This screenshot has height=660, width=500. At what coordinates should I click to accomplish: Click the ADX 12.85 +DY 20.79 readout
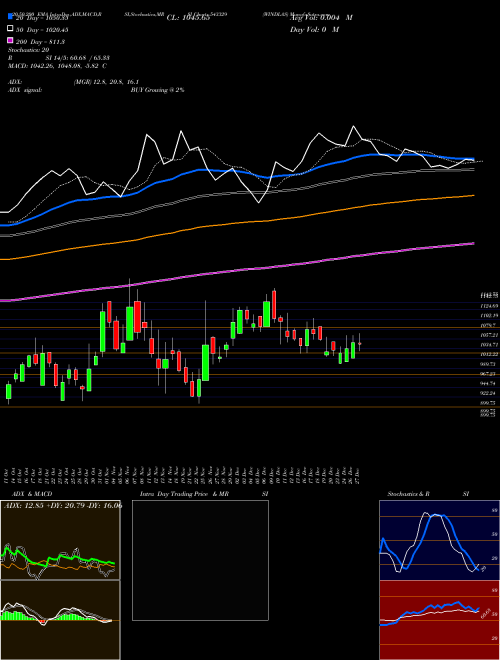[63, 505]
